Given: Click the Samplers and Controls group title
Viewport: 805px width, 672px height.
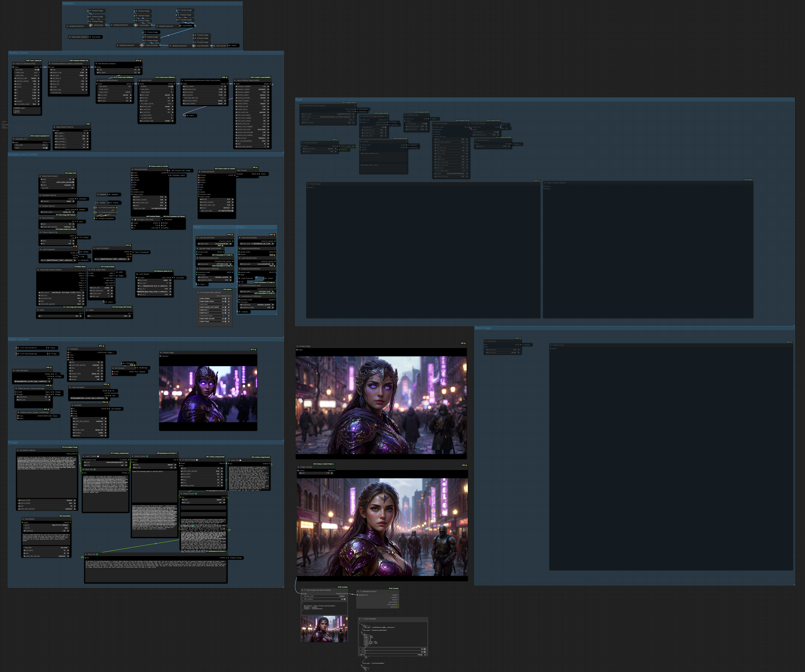Looking at the screenshot, I should [23, 154].
